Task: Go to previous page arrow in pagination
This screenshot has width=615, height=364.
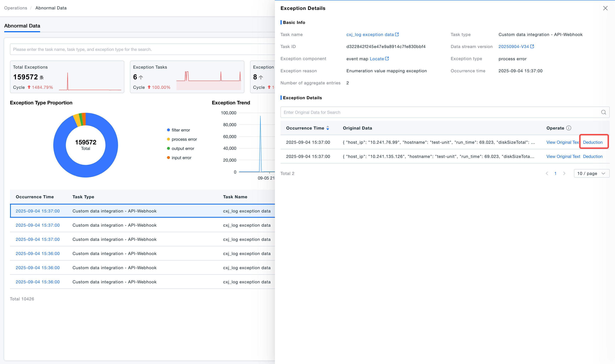Action: point(547,173)
